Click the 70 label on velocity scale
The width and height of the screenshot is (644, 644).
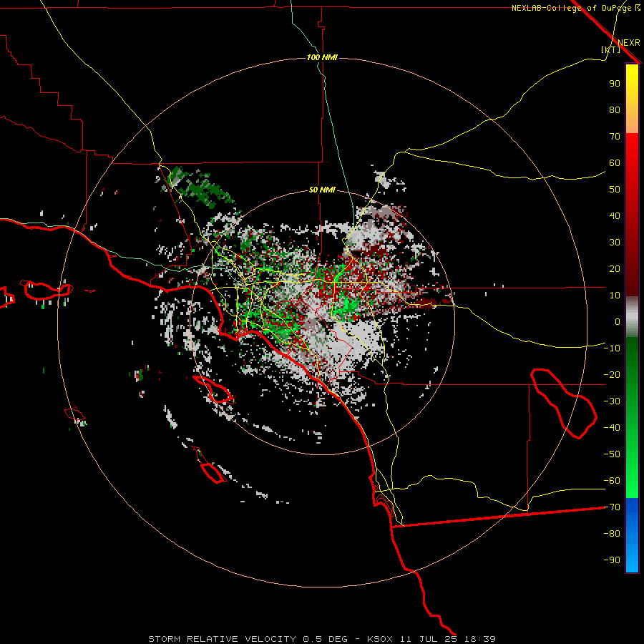[615, 137]
